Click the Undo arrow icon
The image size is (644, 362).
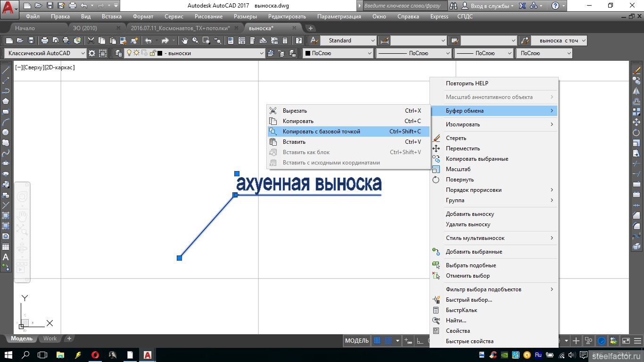click(149, 41)
